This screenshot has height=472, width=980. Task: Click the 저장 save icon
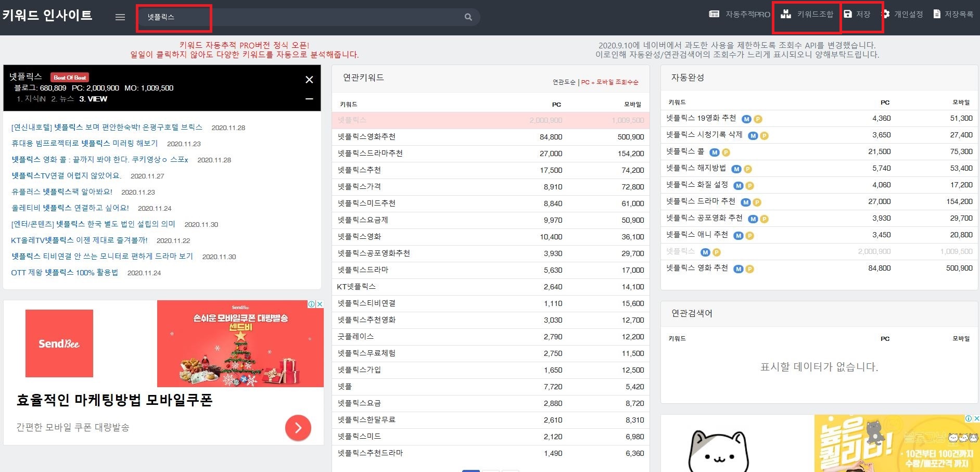coord(849,15)
